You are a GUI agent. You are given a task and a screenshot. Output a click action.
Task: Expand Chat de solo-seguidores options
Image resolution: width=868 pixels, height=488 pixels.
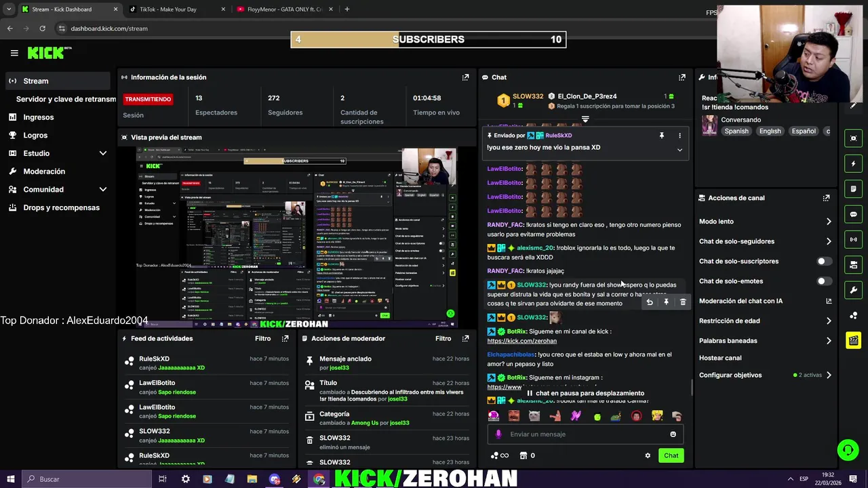pos(829,241)
